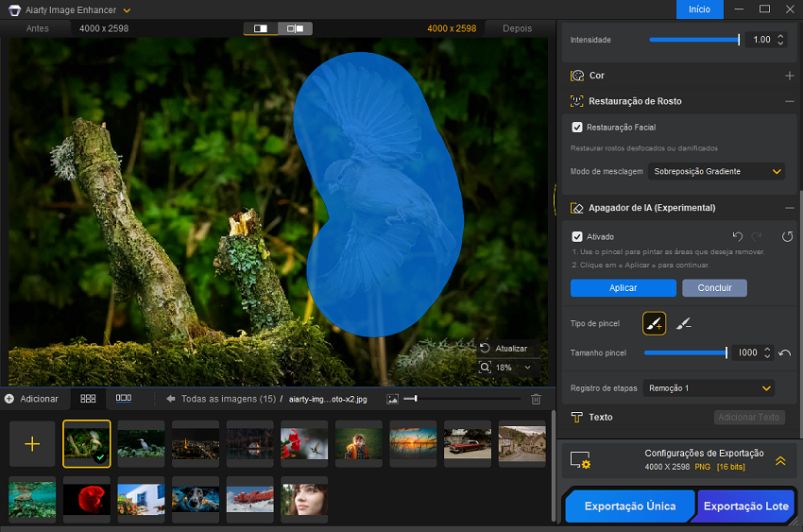Select the red betta fish thumbnail
Image resolution: width=803 pixels, height=532 pixels.
[87, 499]
